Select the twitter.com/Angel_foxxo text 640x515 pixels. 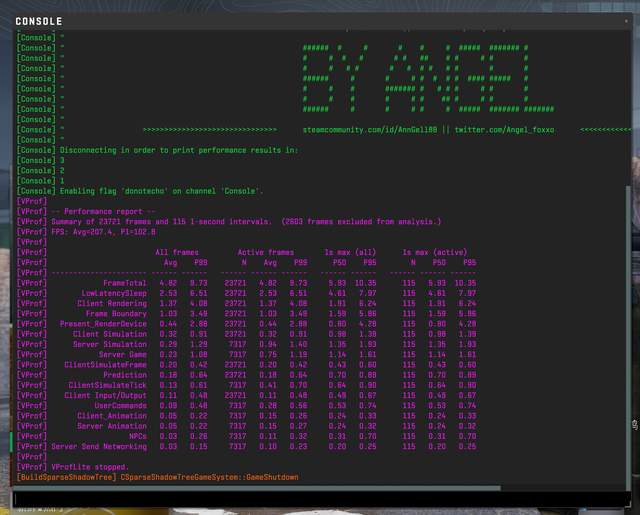point(504,130)
